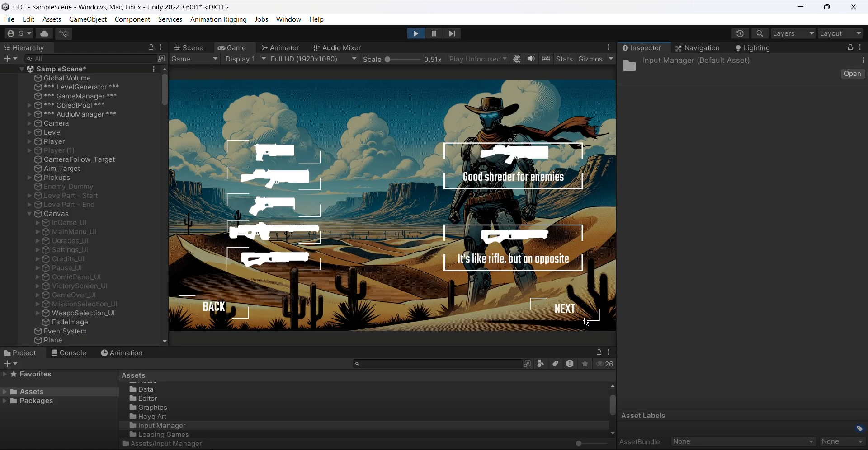Click the NEXT button in Game view
Image resolution: width=868 pixels, height=450 pixels.
click(x=565, y=309)
